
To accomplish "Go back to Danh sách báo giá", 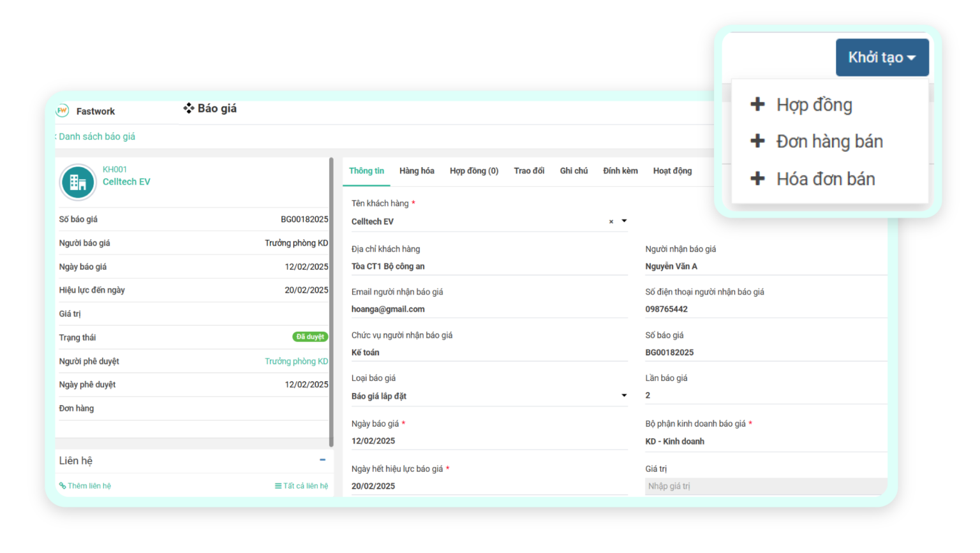I will coord(96,136).
